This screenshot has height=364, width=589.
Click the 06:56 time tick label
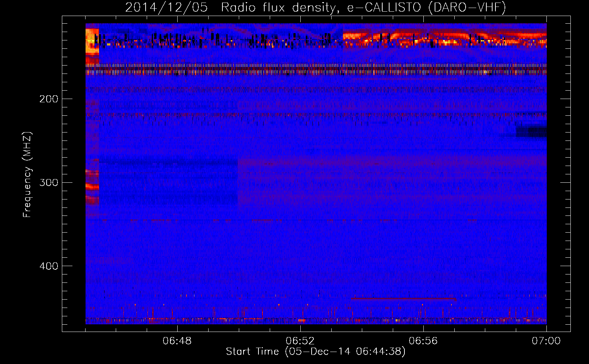coord(423,341)
